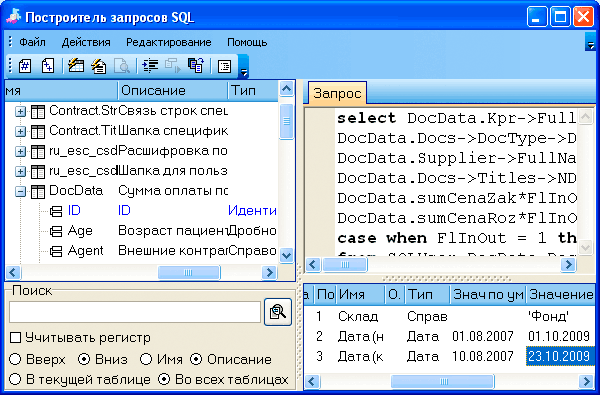Click the Значение column header in parameters grid
Screen dimensions: 600x395
point(561,294)
